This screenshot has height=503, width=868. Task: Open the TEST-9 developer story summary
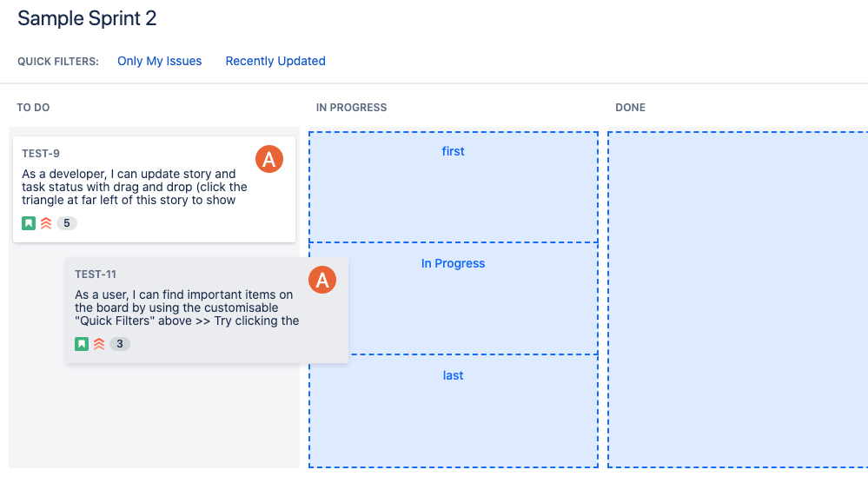pyautogui.click(x=135, y=187)
